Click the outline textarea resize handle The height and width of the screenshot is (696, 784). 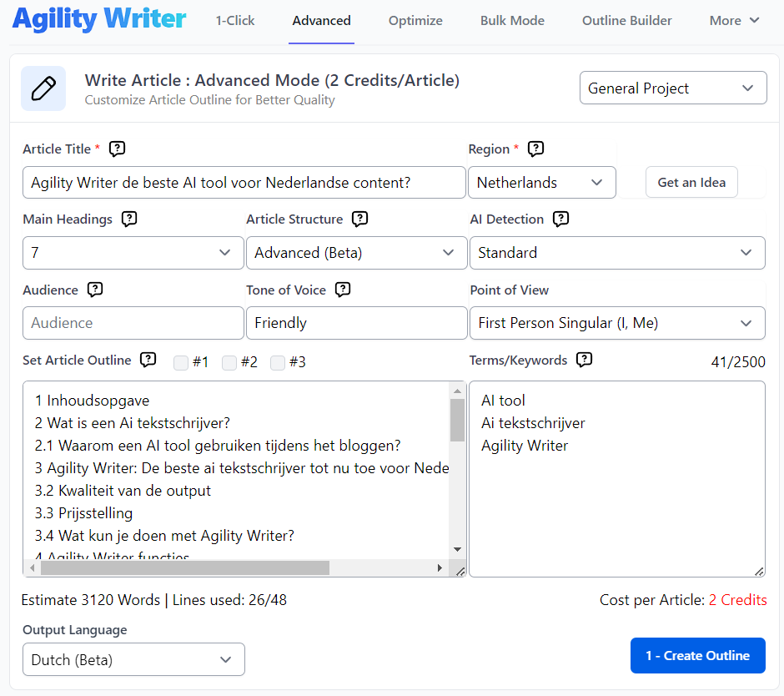460,571
